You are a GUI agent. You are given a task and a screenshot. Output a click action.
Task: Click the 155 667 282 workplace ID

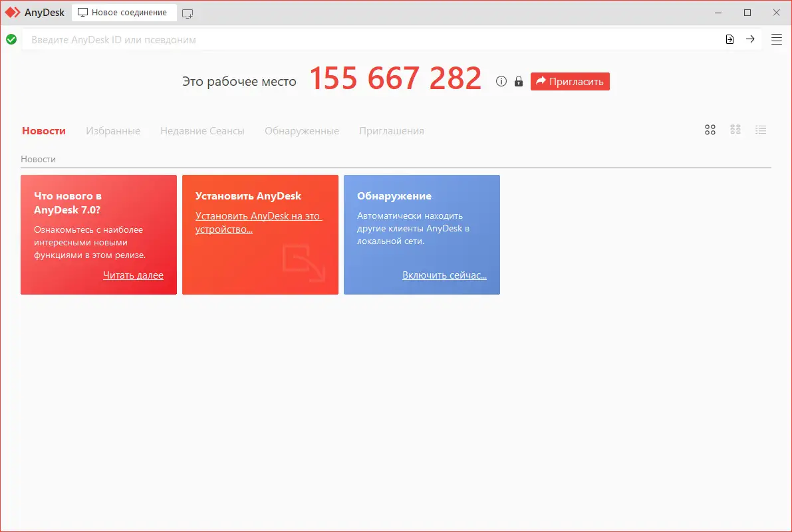(396, 79)
